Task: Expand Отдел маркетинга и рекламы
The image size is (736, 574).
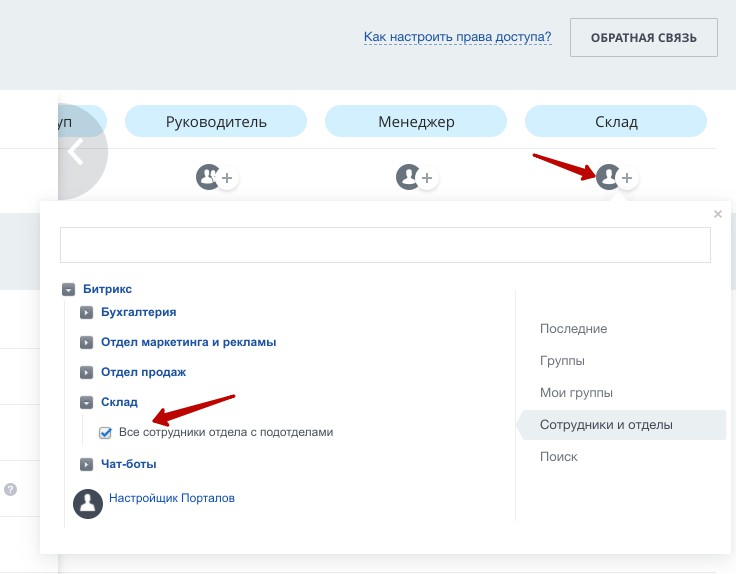Action: (87, 342)
